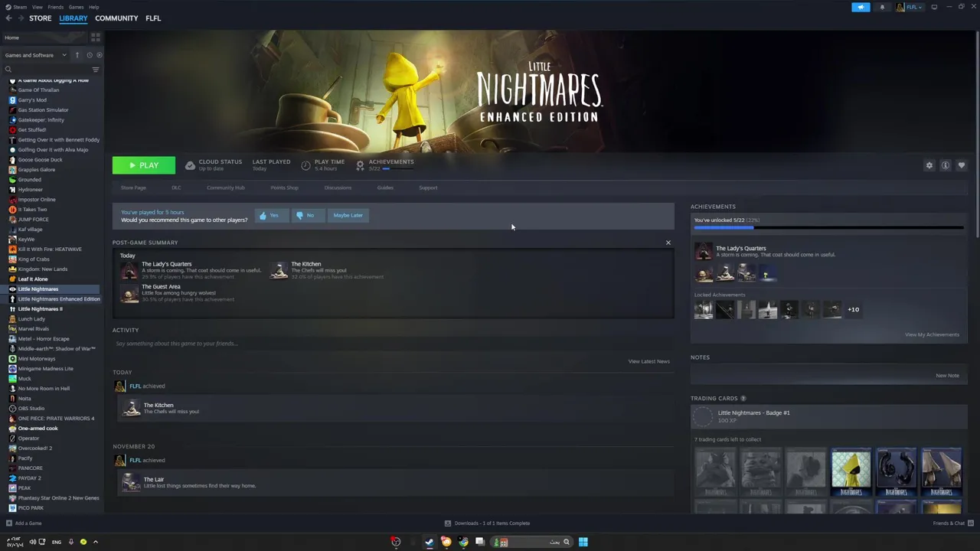Go back with the left arrow
The height and width of the screenshot is (551, 980).
tap(8, 18)
